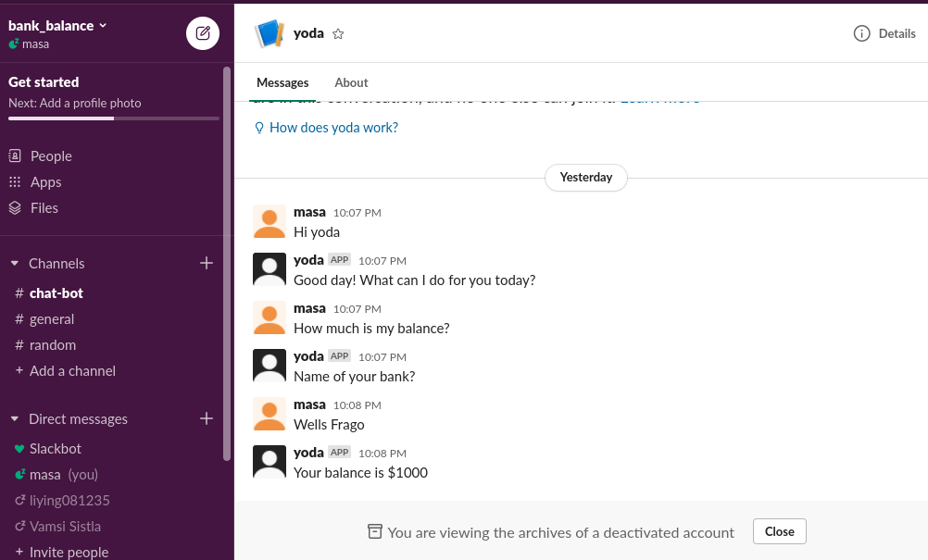Collapse the Direct messages section
Image resolution: width=928 pixels, height=560 pixels.
point(15,419)
